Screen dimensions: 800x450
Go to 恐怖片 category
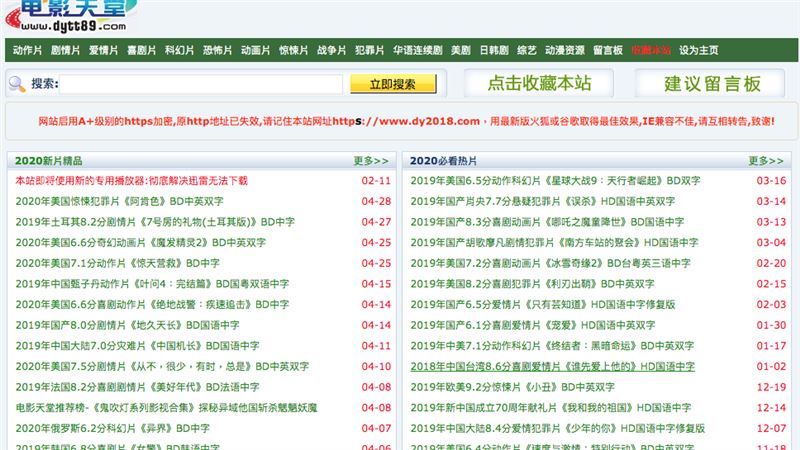(217, 50)
